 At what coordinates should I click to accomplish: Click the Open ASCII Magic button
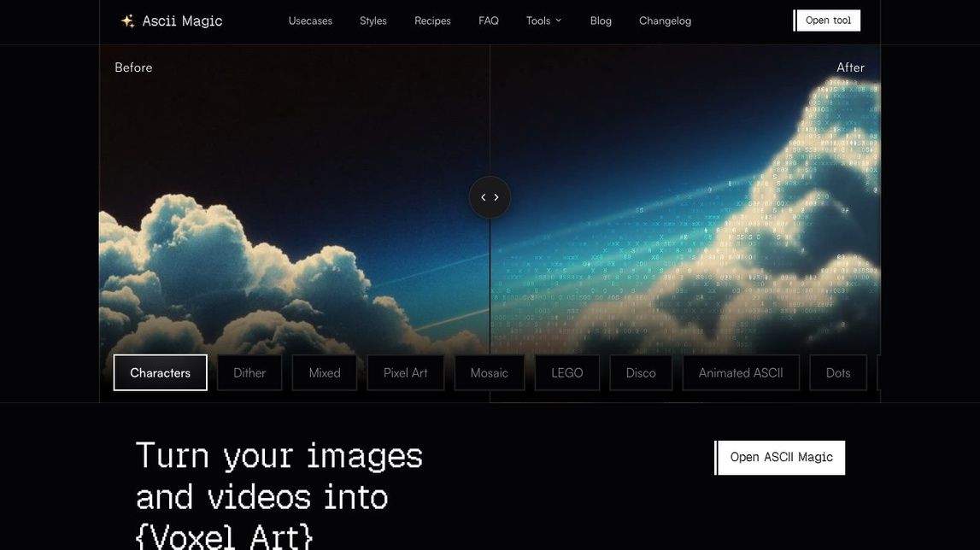(780, 458)
